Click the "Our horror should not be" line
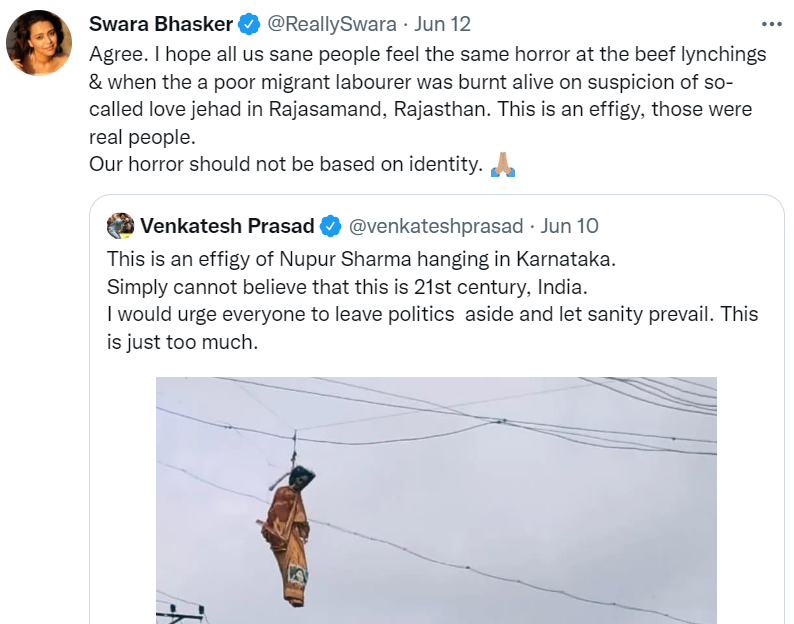Viewport: 794px width, 624px height. pyautogui.click(x=286, y=164)
